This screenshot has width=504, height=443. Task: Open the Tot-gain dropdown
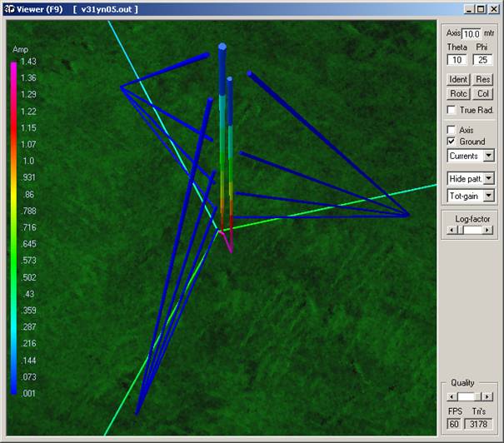pos(488,195)
